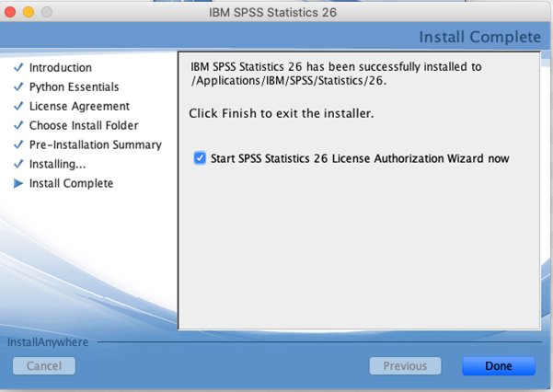Click the InstallAnywhere label
This screenshot has width=553, height=392.
(x=48, y=342)
